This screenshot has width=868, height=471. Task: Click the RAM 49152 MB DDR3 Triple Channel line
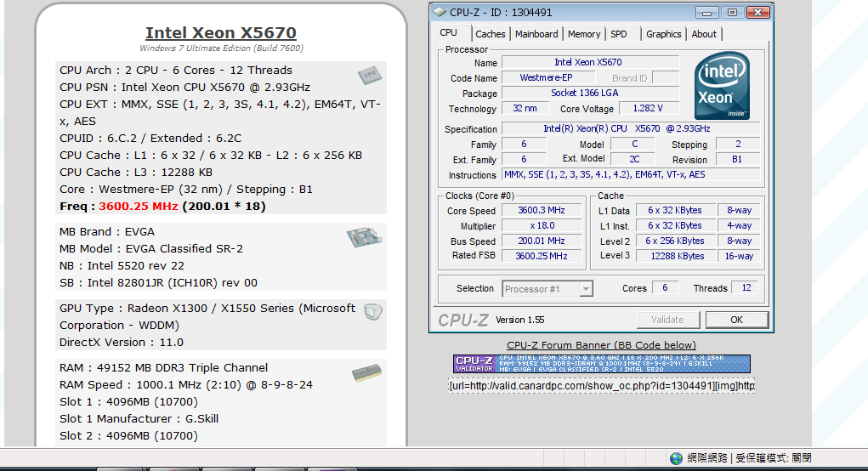coord(163,368)
